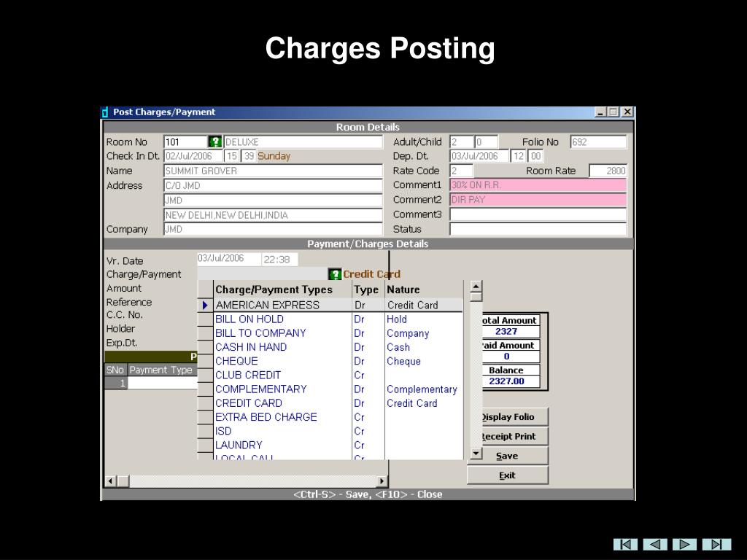Viewport: 747px width, 560px height.
Task: Click the Total Amount value 2327
Action: pyautogui.click(x=506, y=332)
